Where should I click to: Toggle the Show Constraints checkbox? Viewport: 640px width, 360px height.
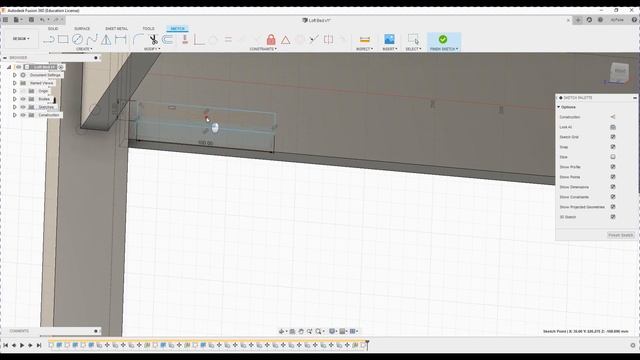click(x=613, y=197)
